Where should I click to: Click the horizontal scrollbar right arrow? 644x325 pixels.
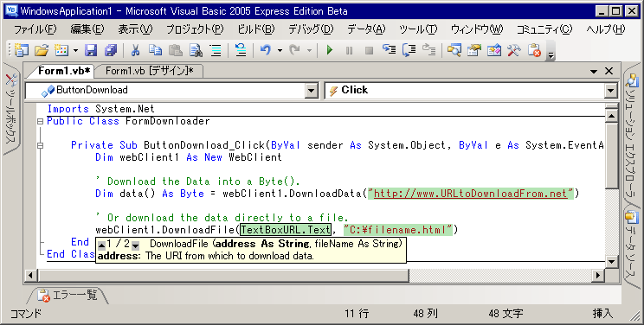(598, 275)
